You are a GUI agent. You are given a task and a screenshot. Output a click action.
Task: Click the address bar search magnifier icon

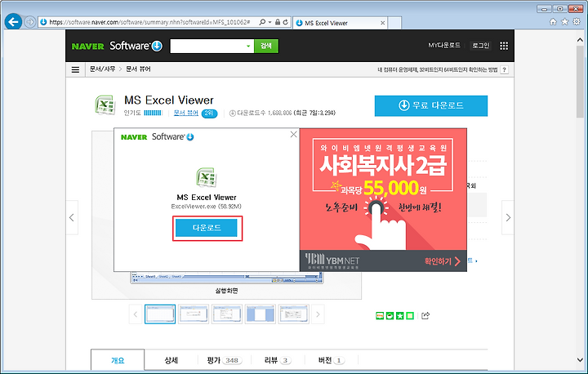tap(262, 22)
